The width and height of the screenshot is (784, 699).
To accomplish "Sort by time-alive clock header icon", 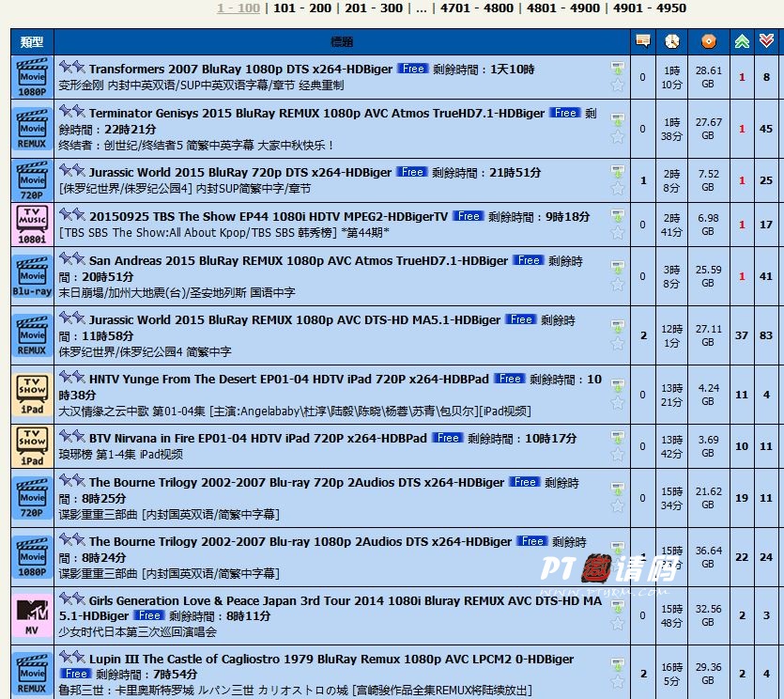I will 671,41.
